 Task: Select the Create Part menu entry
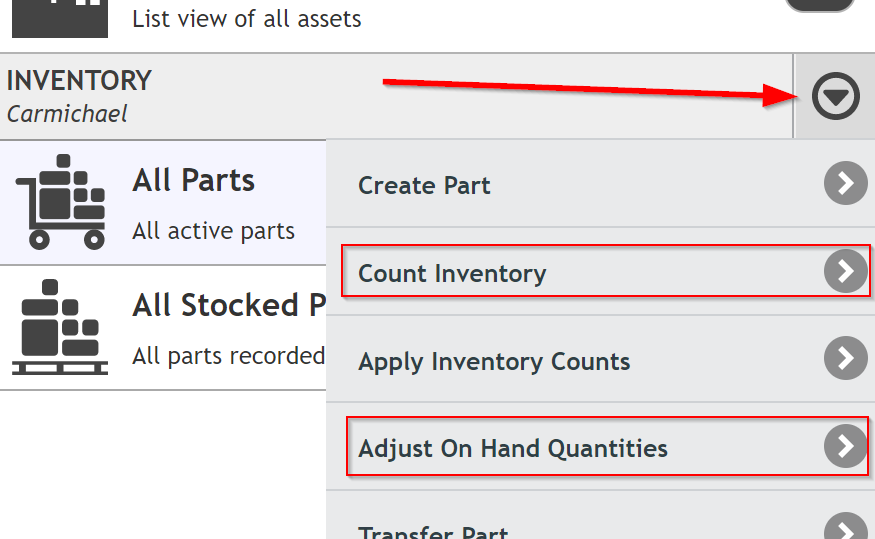tap(600, 184)
